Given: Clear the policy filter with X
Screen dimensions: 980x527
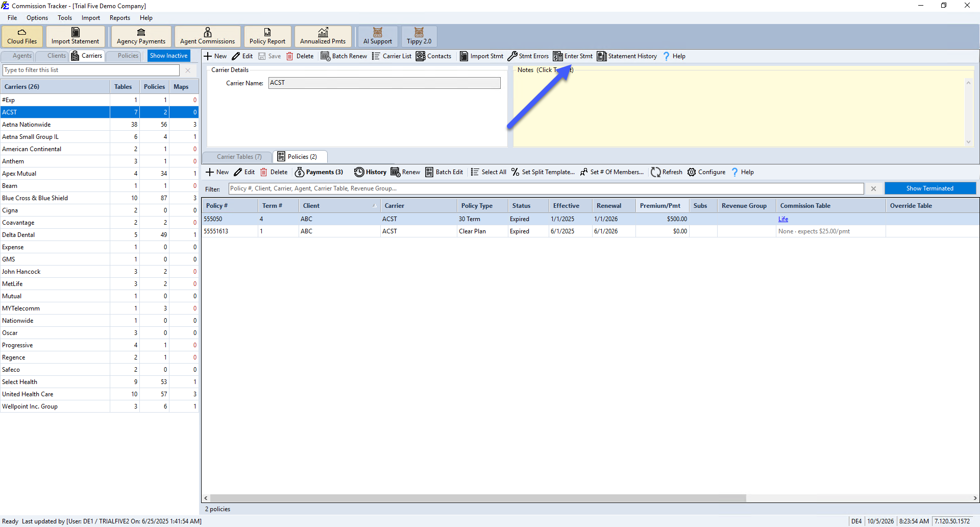Looking at the screenshot, I should pyautogui.click(x=873, y=188).
